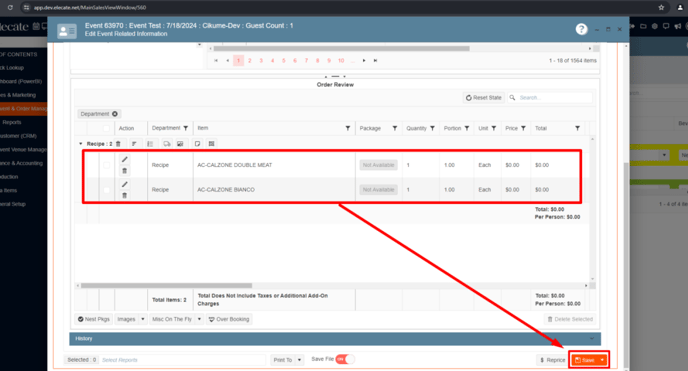The height and width of the screenshot is (371, 688).
Task: Click the Images button
Action: tap(126, 319)
